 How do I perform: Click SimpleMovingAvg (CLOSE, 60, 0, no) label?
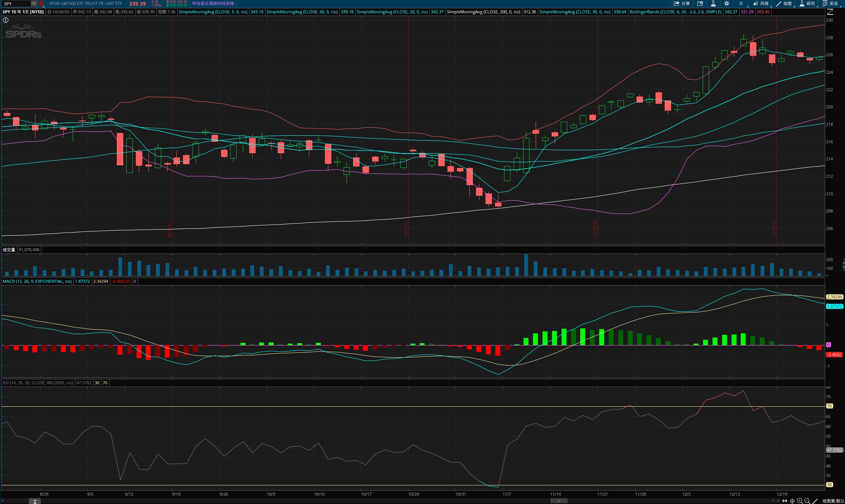pos(302,12)
